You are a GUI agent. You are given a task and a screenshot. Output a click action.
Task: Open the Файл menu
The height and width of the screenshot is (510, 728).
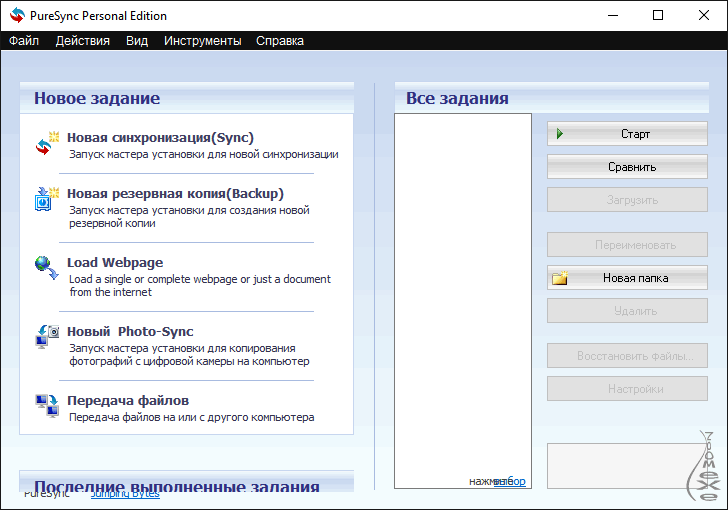[24, 41]
